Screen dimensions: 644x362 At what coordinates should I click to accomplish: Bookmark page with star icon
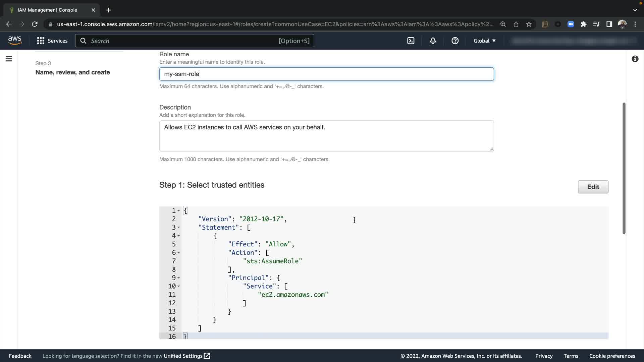(x=529, y=24)
